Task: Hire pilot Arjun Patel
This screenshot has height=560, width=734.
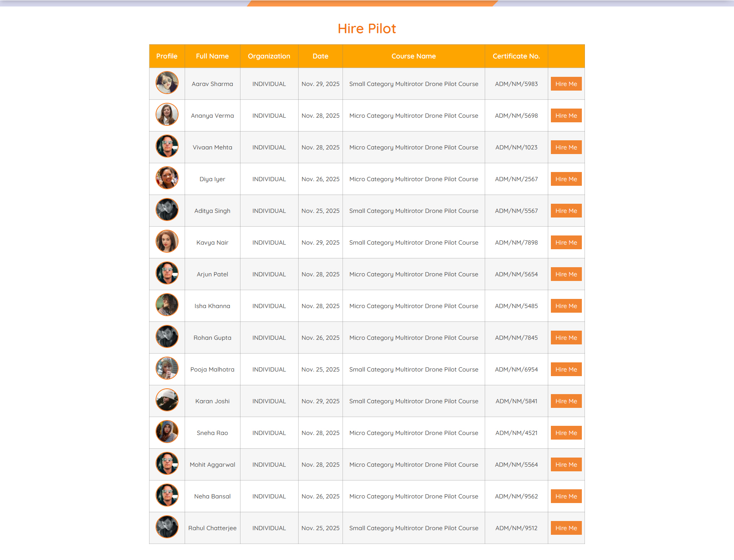Action: click(566, 274)
